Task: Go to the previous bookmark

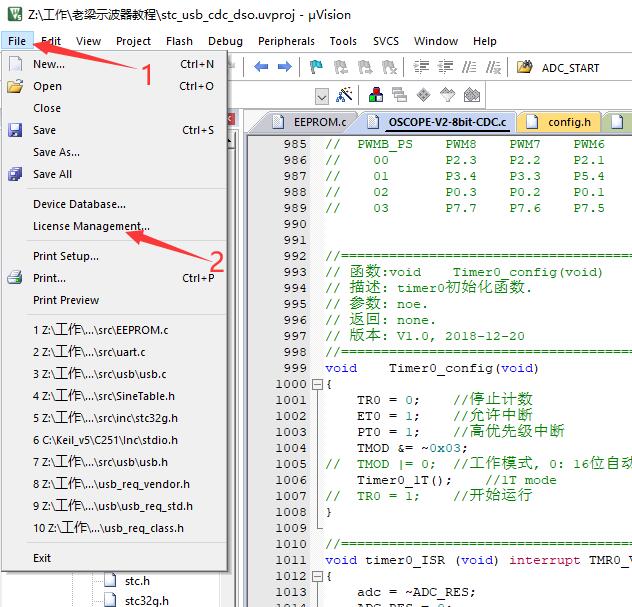Action: click(x=341, y=67)
